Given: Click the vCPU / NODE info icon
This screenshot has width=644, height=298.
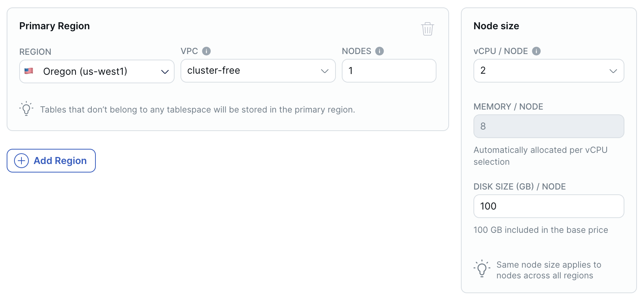Looking at the screenshot, I should [x=536, y=51].
